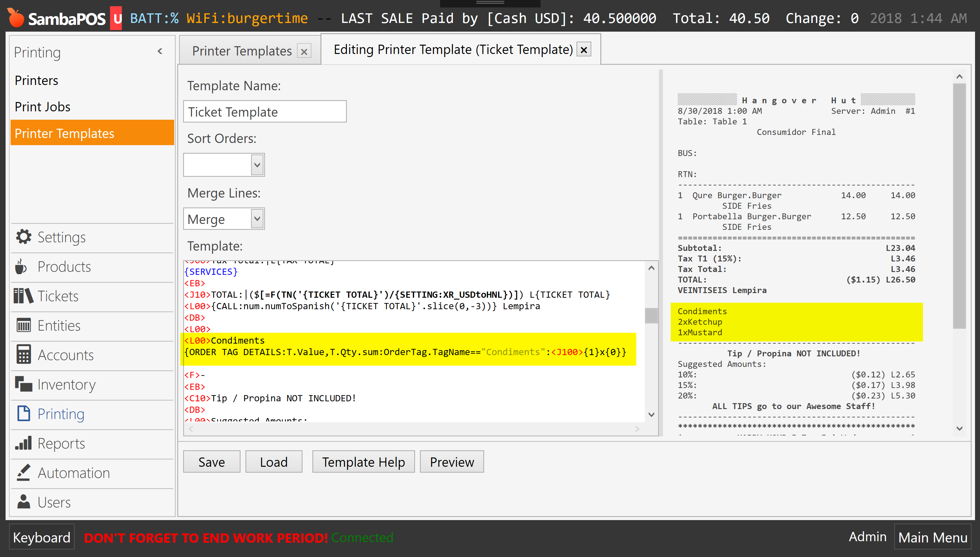Switch to the Printer Templates tab
This screenshot has width=980, height=557.
point(241,51)
